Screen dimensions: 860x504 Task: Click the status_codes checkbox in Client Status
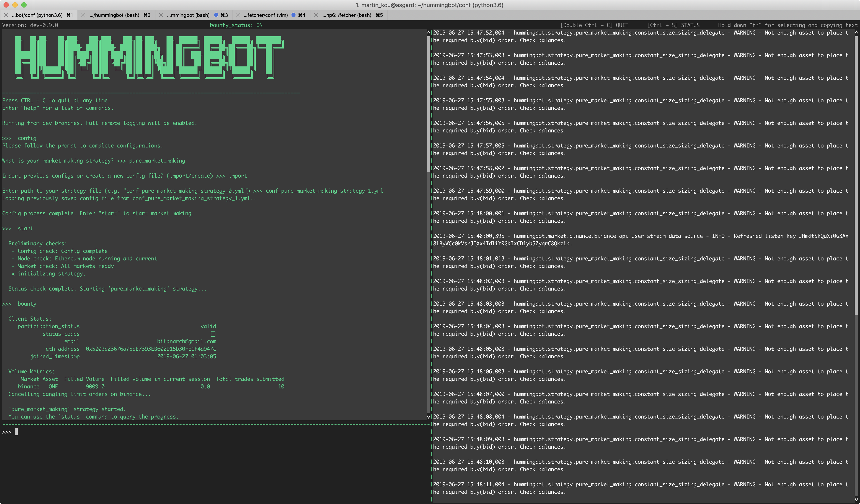point(213,334)
